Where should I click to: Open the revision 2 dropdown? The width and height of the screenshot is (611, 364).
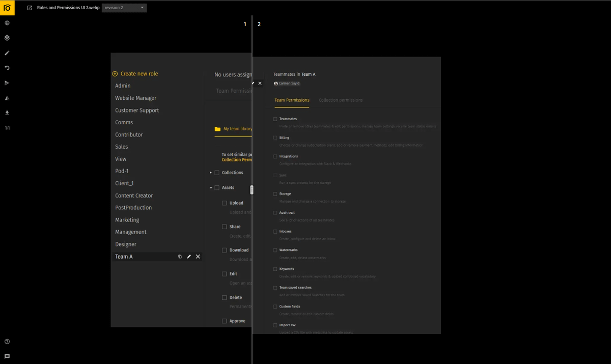[124, 8]
